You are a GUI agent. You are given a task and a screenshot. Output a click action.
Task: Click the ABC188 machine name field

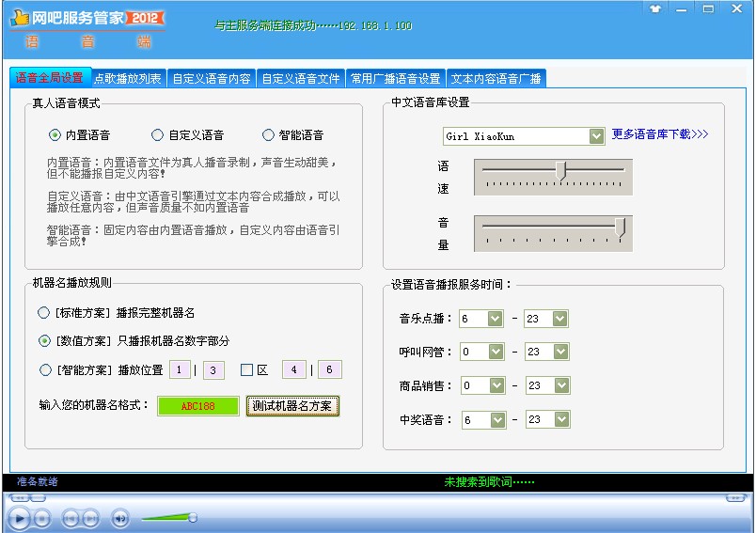click(198, 406)
